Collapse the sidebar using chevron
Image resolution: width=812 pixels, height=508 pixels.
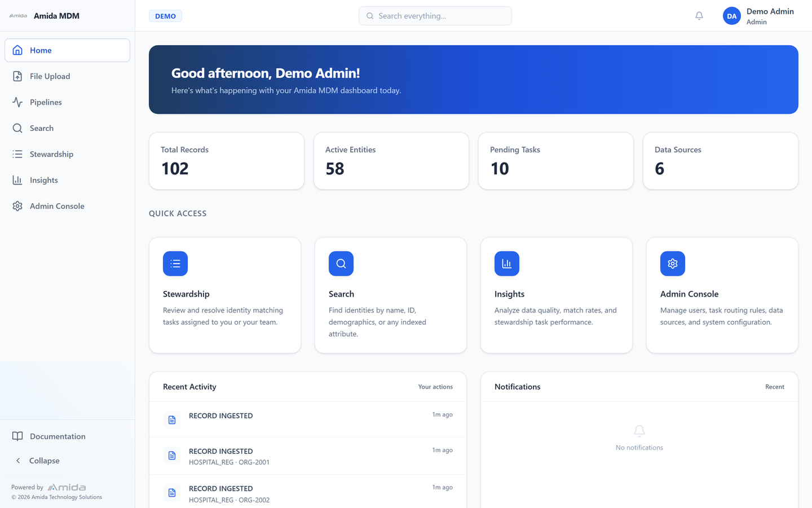pos(18,461)
